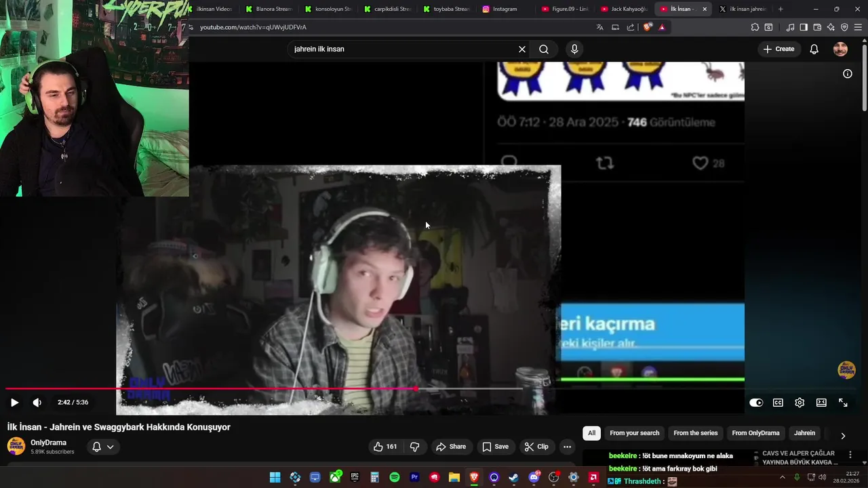
Task: Switch to the Figure.09 YouTube tab
Action: coord(565,9)
